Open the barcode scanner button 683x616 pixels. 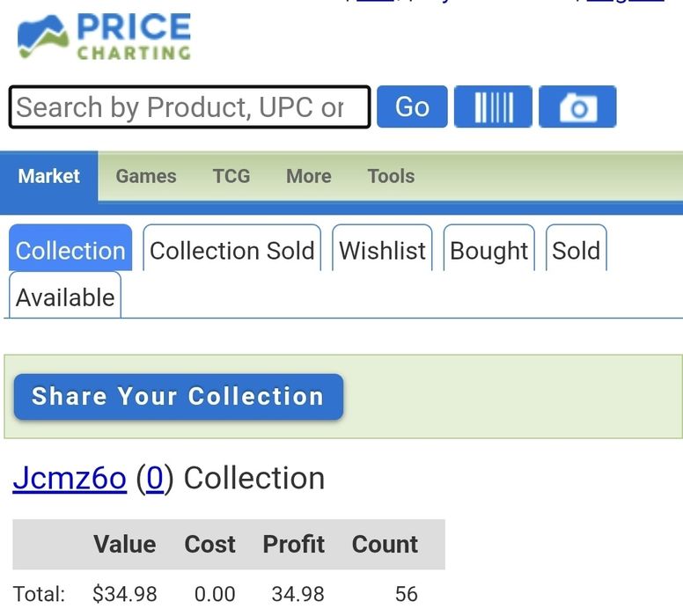point(493,106)
